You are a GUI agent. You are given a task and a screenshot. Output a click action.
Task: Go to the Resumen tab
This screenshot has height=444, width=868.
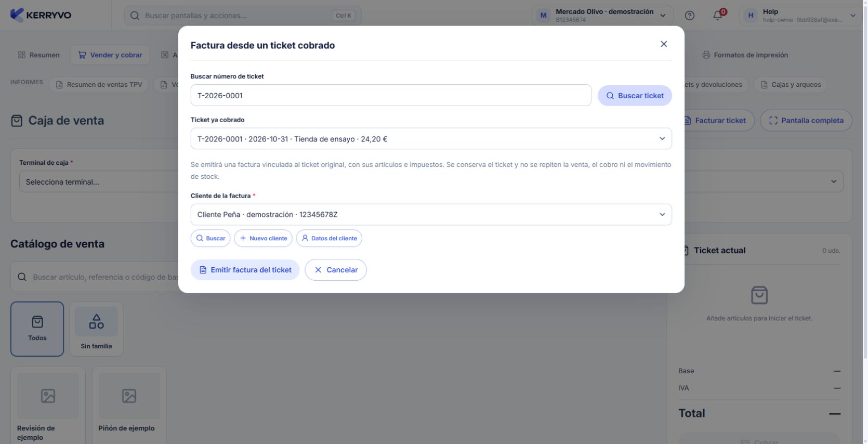click(x=39, y=55)
